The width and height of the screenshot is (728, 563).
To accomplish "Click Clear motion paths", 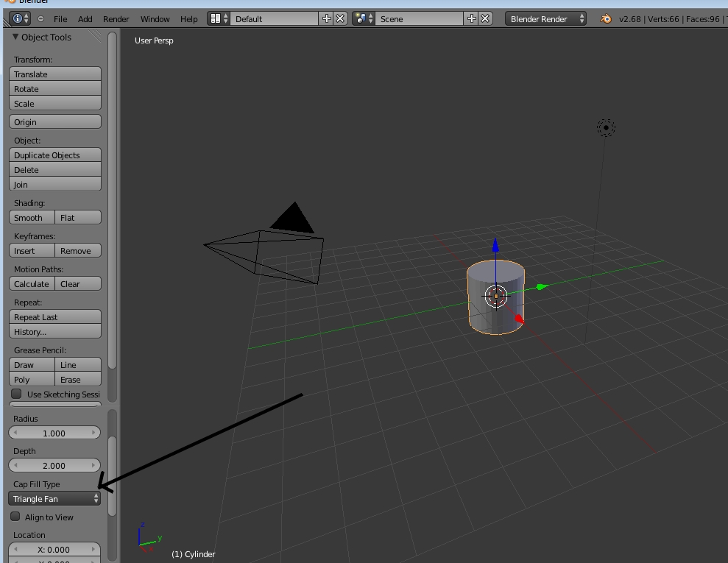I will point(78,283).
